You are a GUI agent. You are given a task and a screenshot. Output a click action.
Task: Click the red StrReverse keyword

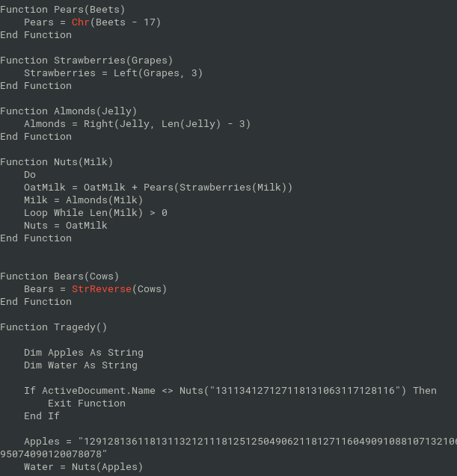pos(102,289)
